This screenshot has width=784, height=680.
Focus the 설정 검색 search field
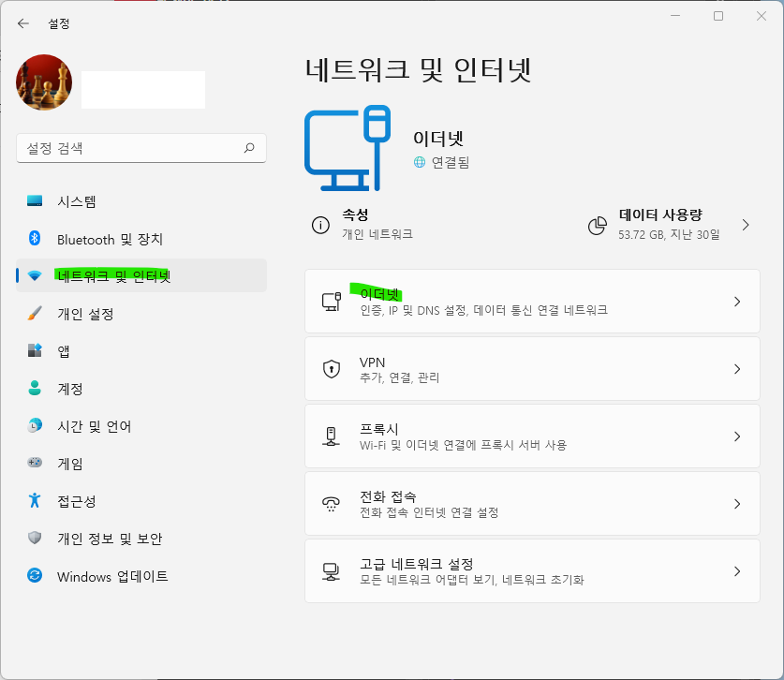pos(141,148)
